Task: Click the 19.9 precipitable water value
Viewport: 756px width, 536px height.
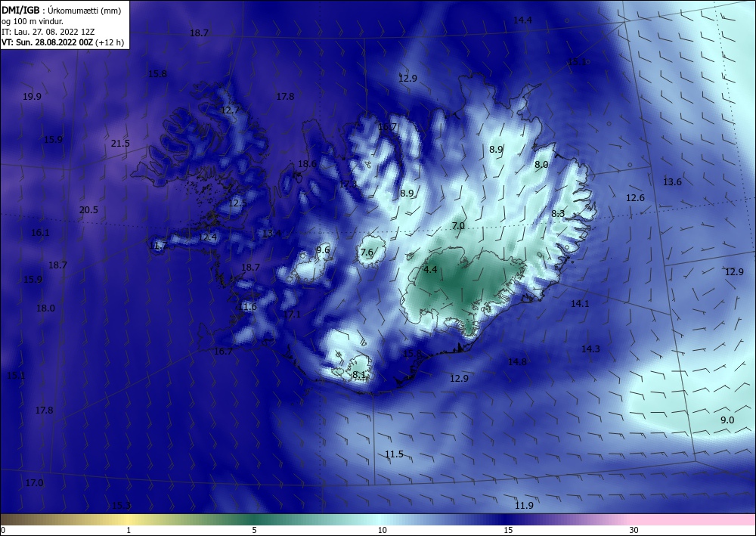Action: (32, 97)
